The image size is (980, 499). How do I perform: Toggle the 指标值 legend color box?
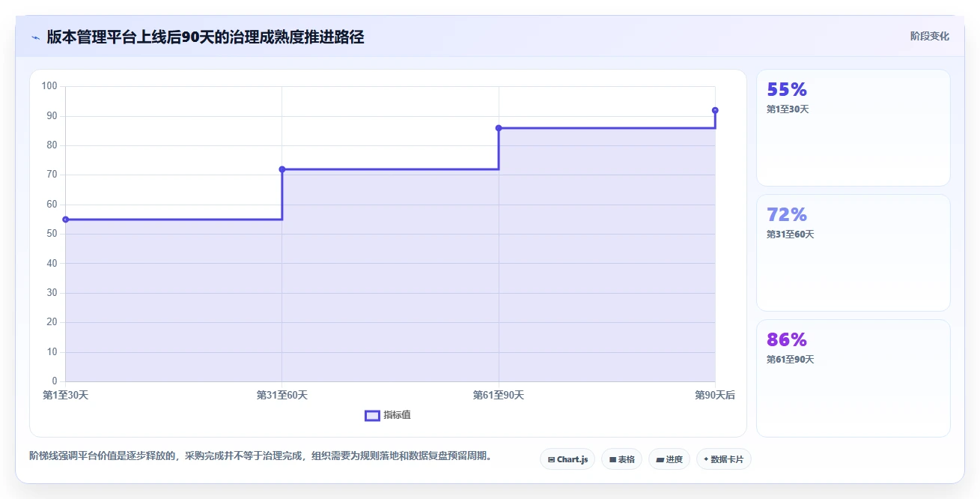[x=372, y=416]
